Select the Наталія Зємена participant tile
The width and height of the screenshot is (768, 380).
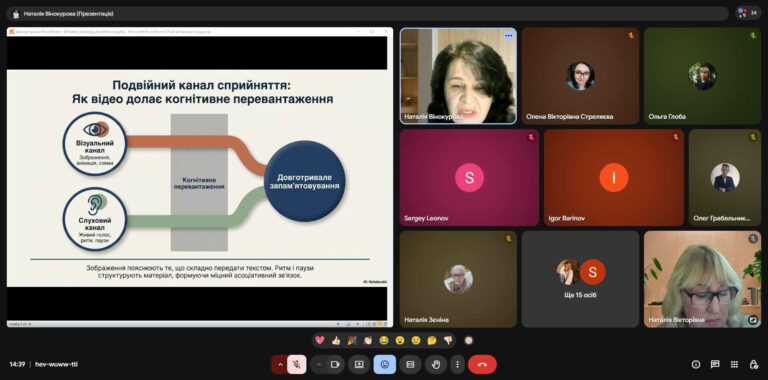pos(458,279)
